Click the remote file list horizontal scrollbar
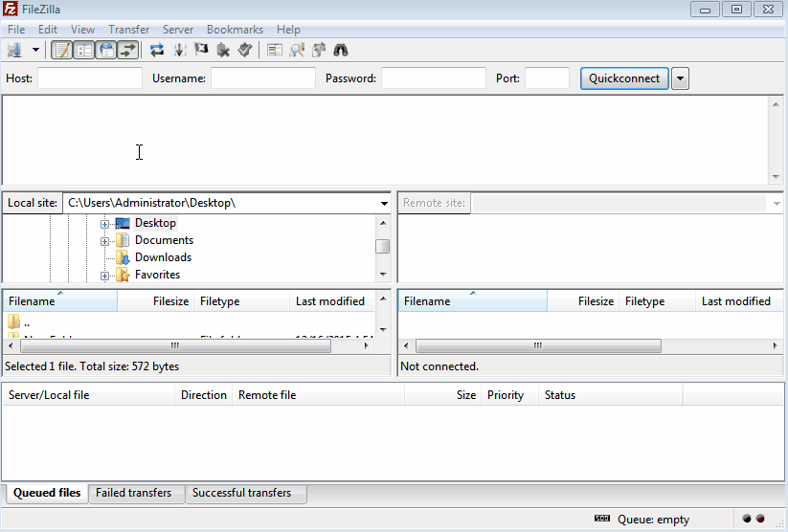 tap(538, 345)
